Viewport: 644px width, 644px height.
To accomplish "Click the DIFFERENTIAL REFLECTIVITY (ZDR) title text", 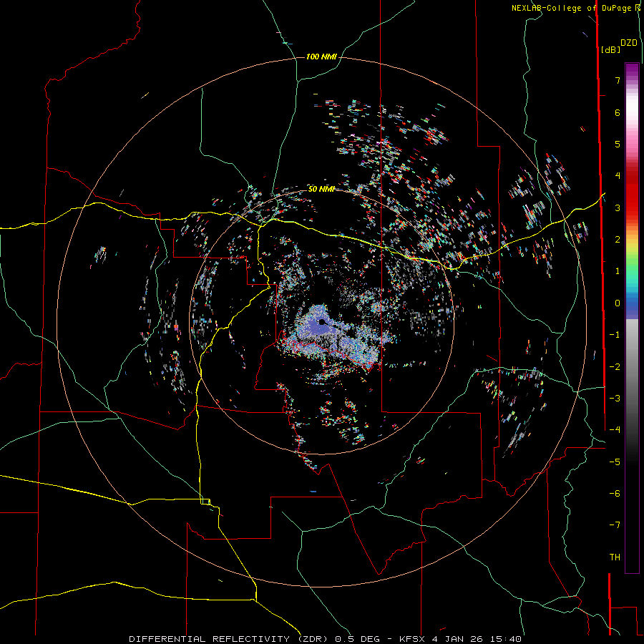I will 228,639.
